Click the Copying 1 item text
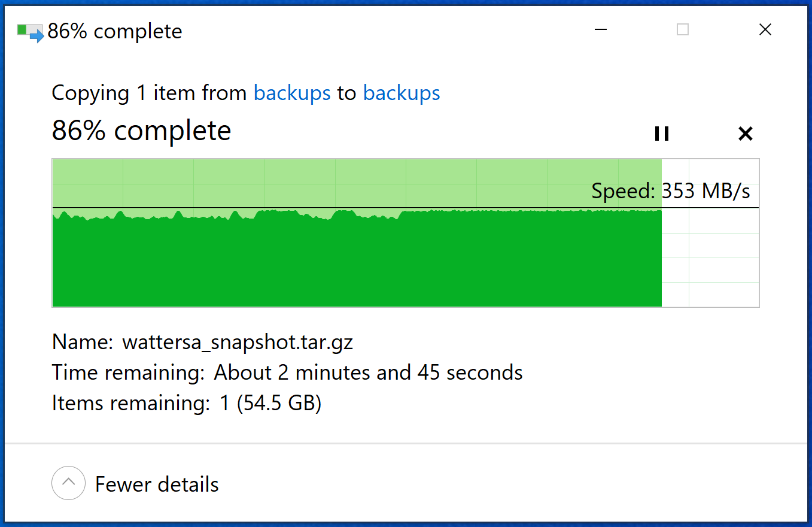Viewport: 812px width, 527px height. point(149,93)
